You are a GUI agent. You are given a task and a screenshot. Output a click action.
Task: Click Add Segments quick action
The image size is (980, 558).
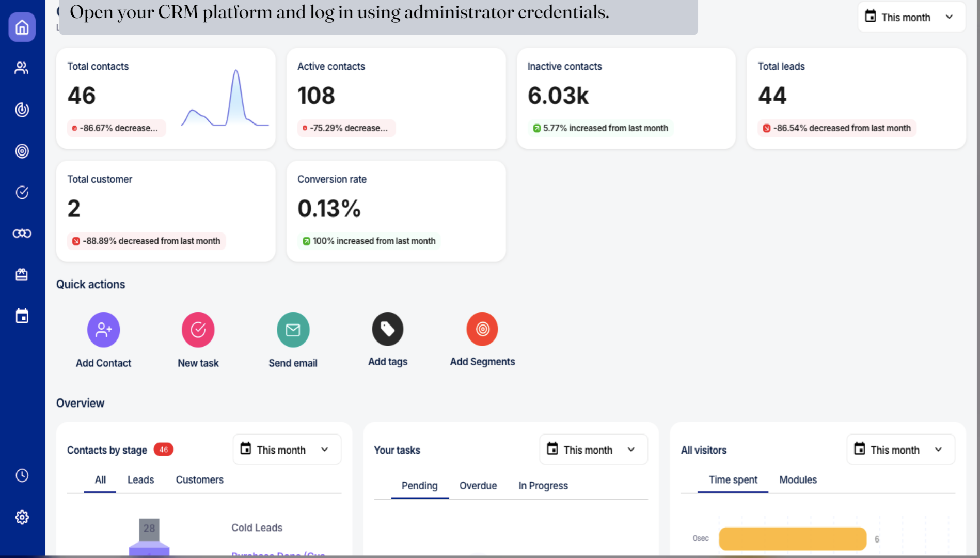(x=482, y=329)
